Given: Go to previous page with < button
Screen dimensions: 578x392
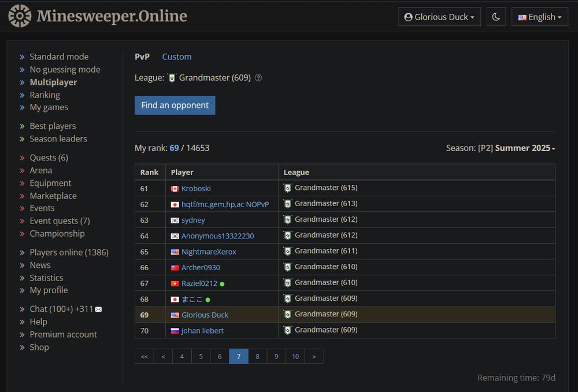Looking at the screenshot, I should [164, 356].
